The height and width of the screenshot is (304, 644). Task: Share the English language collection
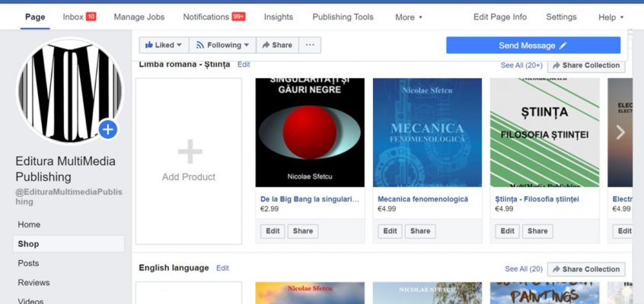click(x=586, y=269)
